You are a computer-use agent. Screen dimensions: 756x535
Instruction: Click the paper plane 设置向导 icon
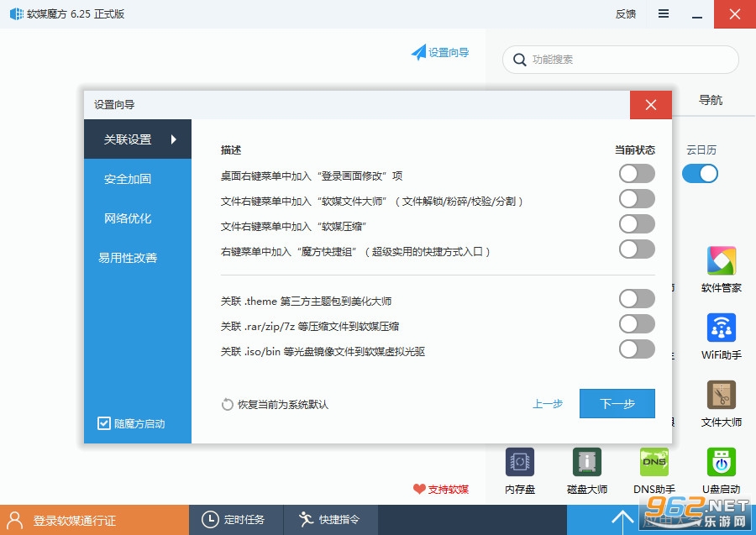click(418, 52)
